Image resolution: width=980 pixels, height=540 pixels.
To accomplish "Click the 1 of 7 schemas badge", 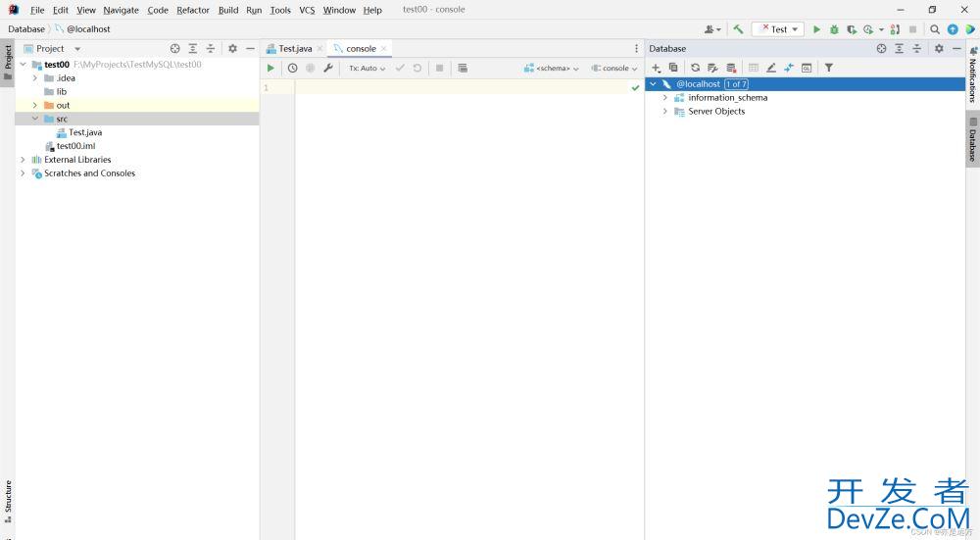I will coord(736,83).
